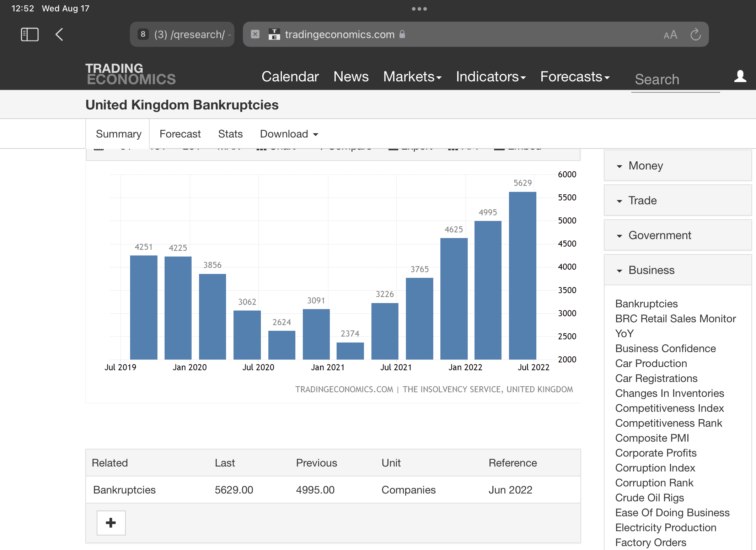This screenshot has height=550, width=756.
Task: Click the chart bar labeled 4995
Action: point(488,290)
